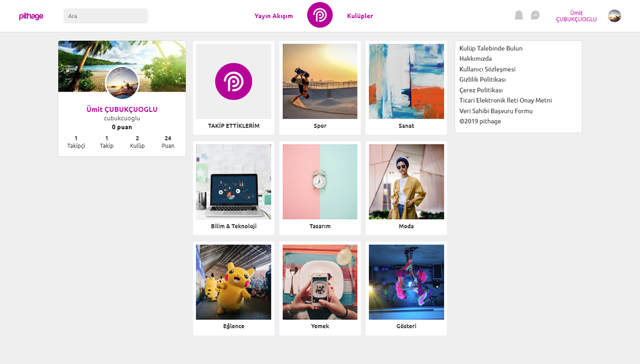
Task: Choose the Tasarım category tile
Action: click(x=320, y=188)
